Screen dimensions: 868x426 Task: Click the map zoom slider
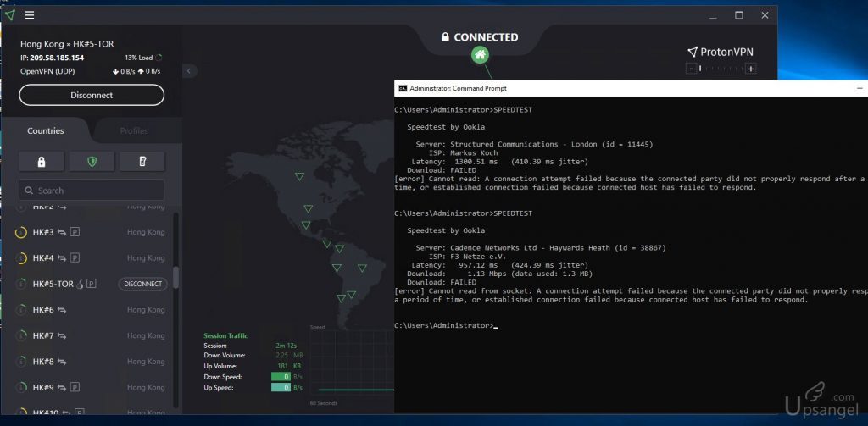721,69
